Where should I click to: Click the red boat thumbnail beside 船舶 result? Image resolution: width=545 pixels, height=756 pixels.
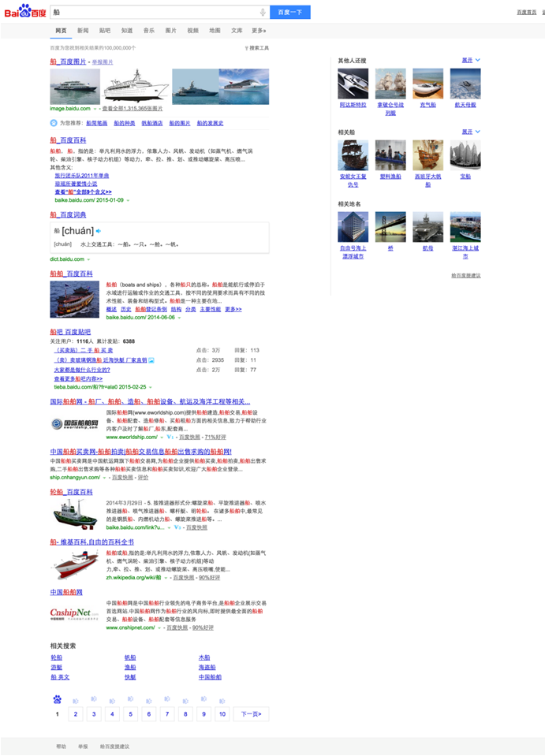coord(75,300)
